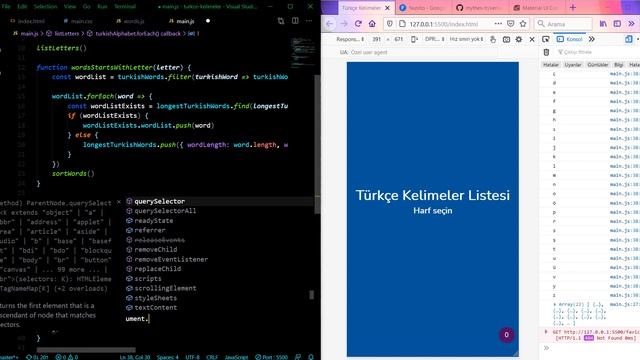This screenshot has height=360, width=640.
Task: Click the suggestion list scrollbar thumb
Action: 311,295
